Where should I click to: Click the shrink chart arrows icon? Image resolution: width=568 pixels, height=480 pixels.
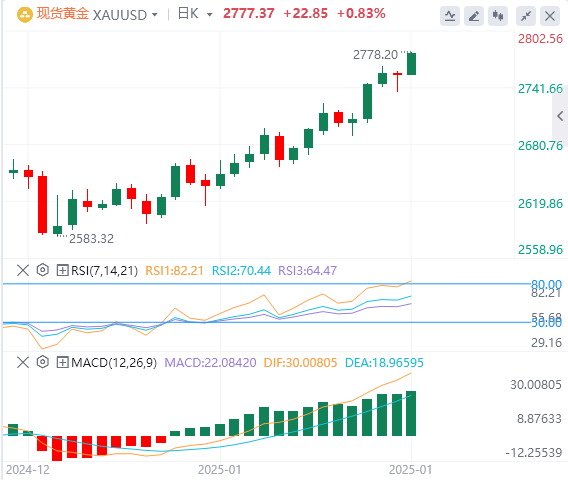tap(526, 16)
